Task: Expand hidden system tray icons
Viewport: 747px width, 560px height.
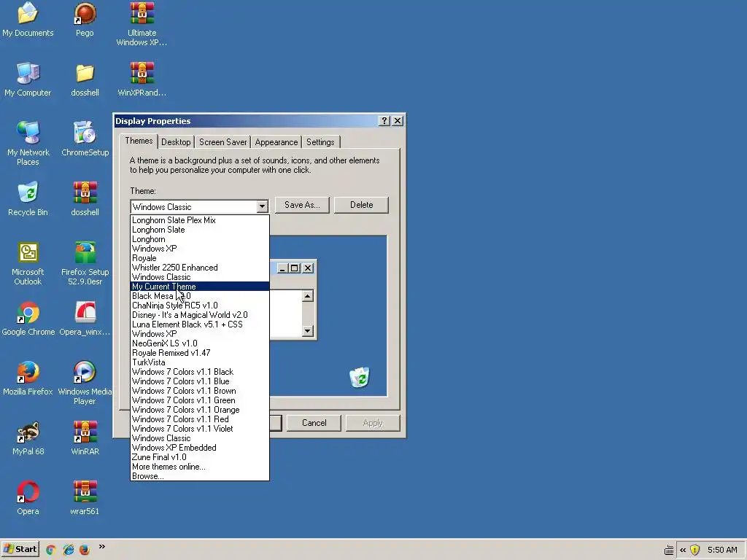Action: pyautogui.click(x=683, y=550)
